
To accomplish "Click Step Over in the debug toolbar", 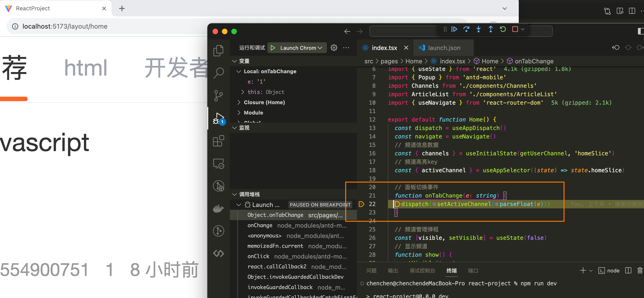I will click(x=466, y=29).
